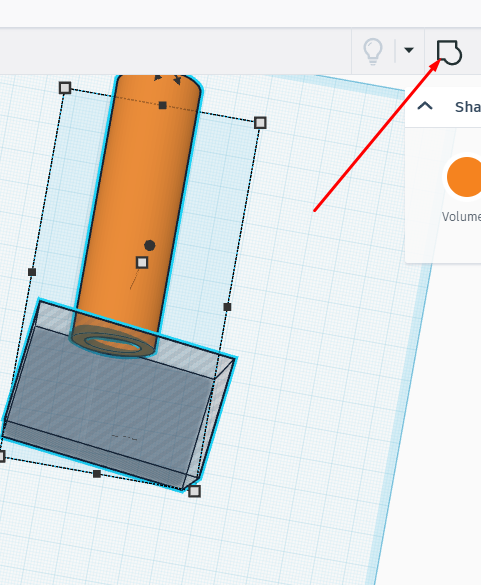Click the rotation arrows atop cylinder
The height and width of the screenshot is (585, 481).
click(168, 79)
